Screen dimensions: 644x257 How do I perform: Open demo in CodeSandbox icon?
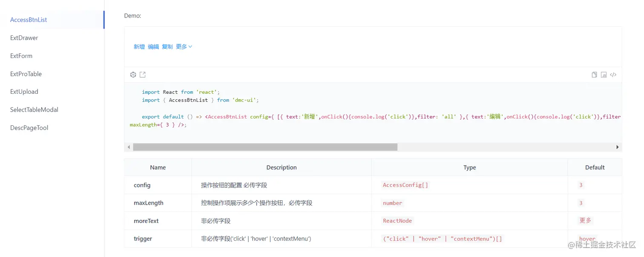[133, 75]
